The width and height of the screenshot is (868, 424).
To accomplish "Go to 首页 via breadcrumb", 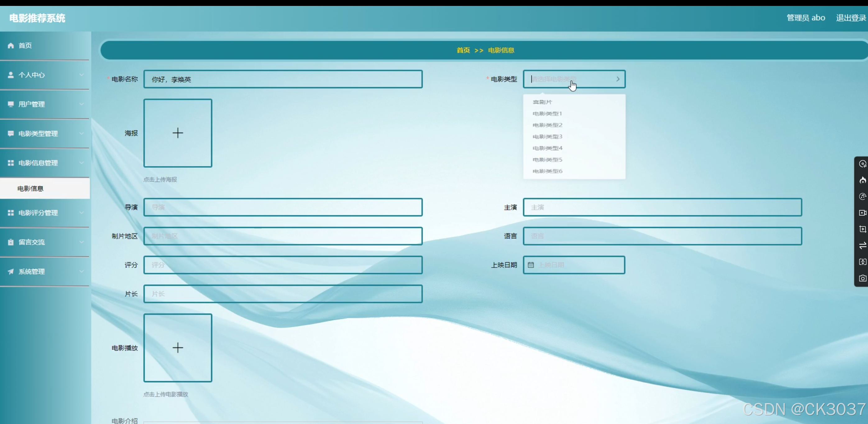I will pyautogui.click(x=463, y=50).
